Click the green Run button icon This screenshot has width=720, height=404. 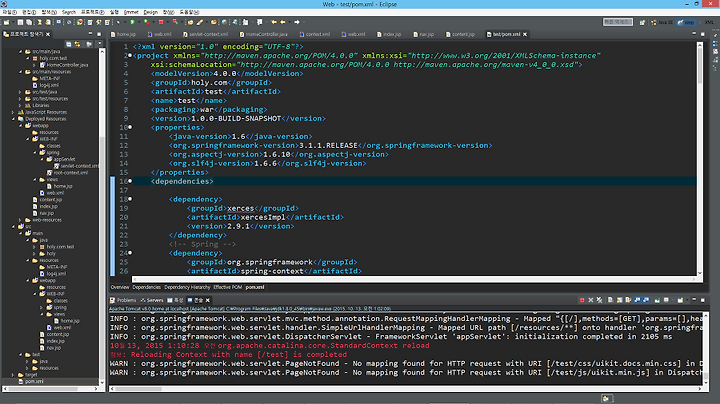[x=132, y=22]
